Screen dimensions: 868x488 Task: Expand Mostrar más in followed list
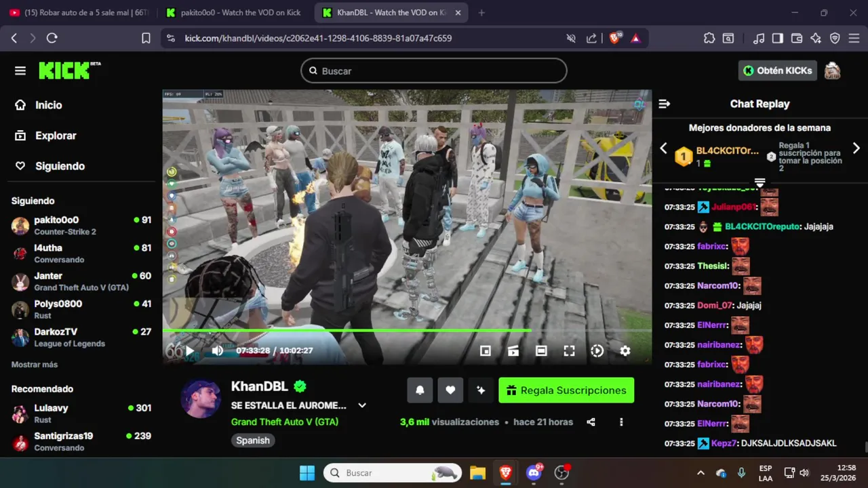click(x=35, y=365)
